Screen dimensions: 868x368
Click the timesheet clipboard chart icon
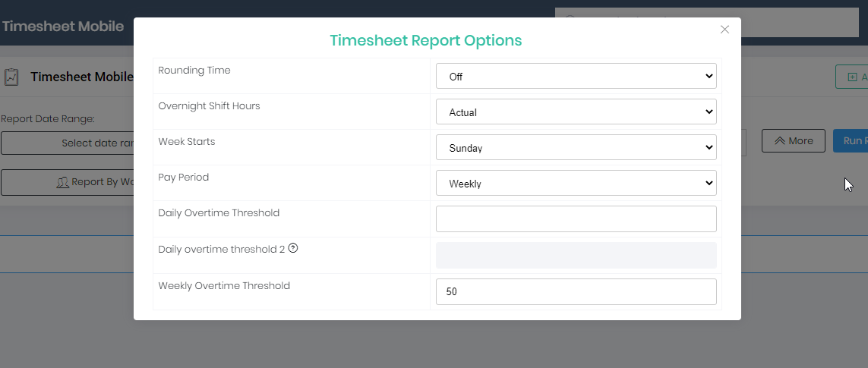coord(11,77)
